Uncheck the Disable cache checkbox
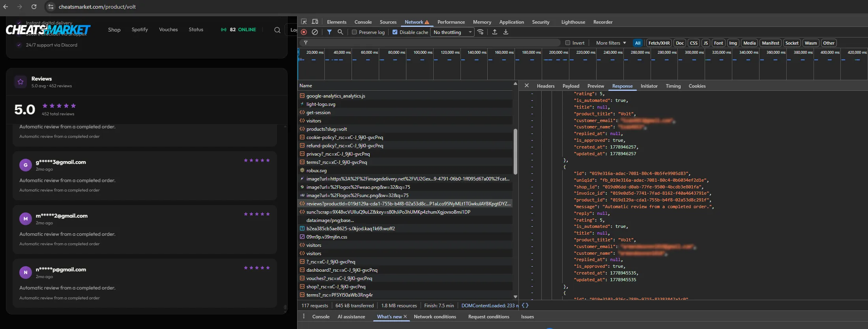 coord(395,32)
